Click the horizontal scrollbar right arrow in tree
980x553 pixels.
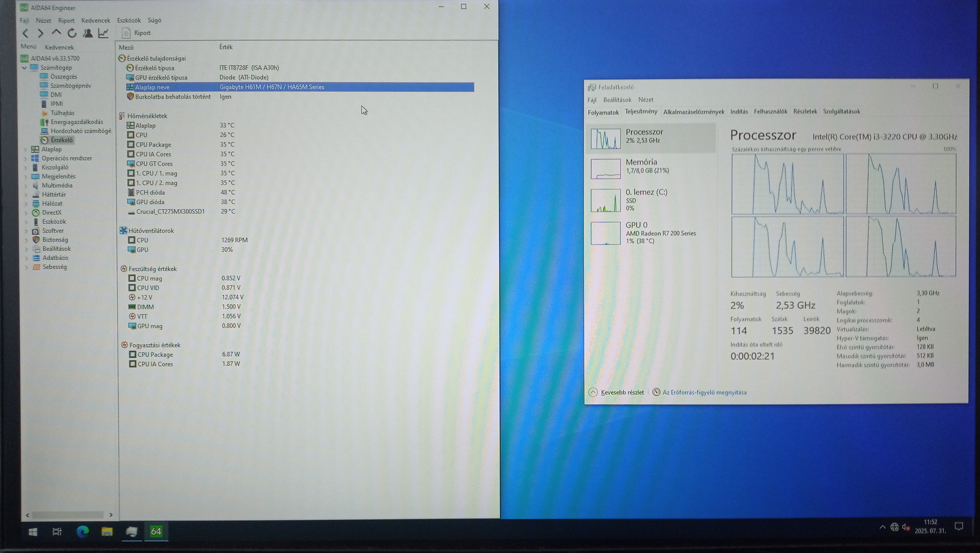coord(111,515)
